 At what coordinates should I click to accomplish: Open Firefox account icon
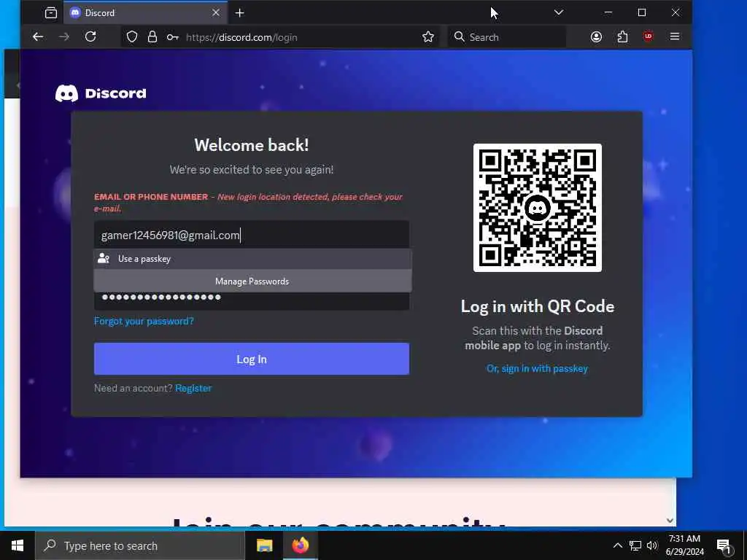(596, 36)
